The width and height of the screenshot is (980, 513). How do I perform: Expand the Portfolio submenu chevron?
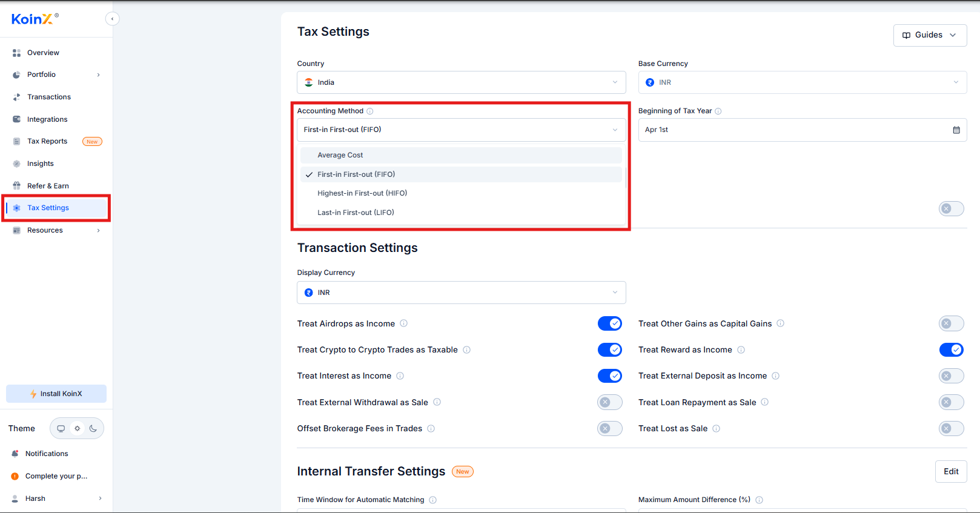click(98, 75)
